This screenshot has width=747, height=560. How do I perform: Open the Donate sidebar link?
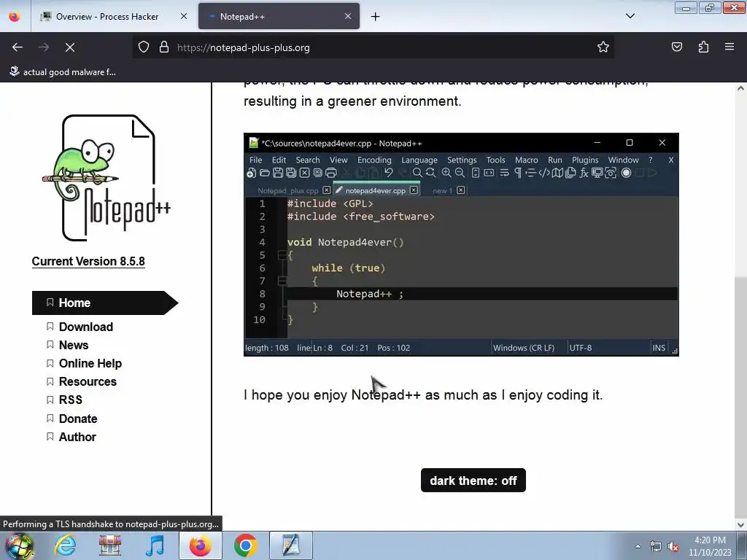click(77, 419)
